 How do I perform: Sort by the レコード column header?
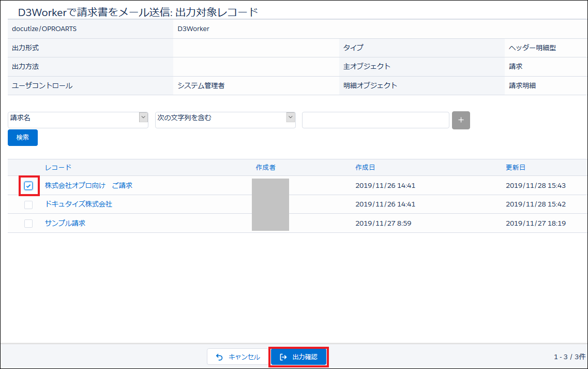[58, 167]
